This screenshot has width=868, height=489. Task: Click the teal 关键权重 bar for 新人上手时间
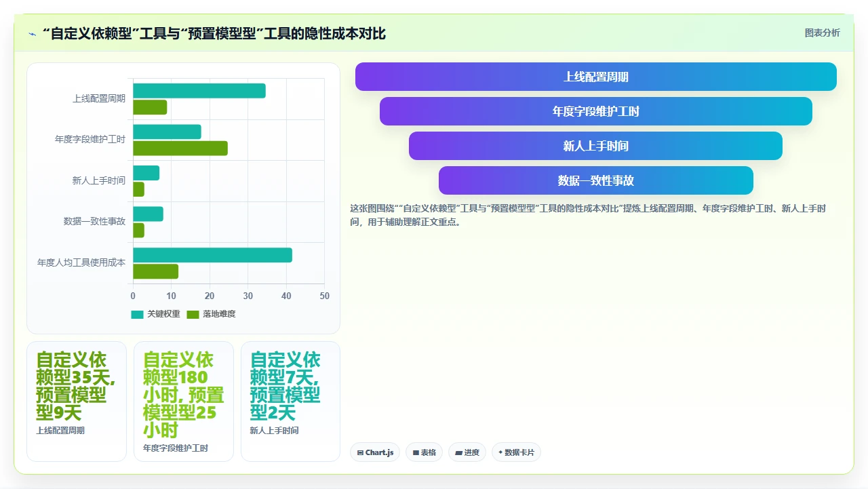point(146,173)
